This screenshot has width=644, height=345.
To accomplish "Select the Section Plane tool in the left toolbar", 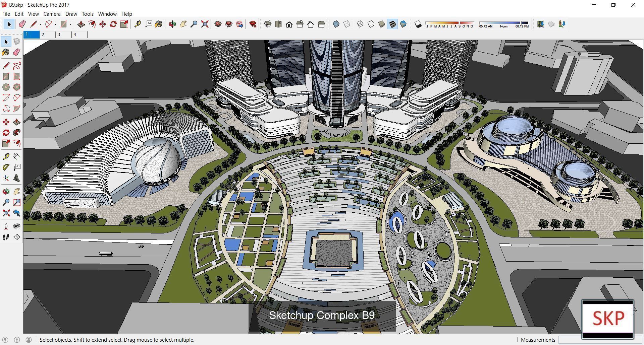I will tap(17, 237).
